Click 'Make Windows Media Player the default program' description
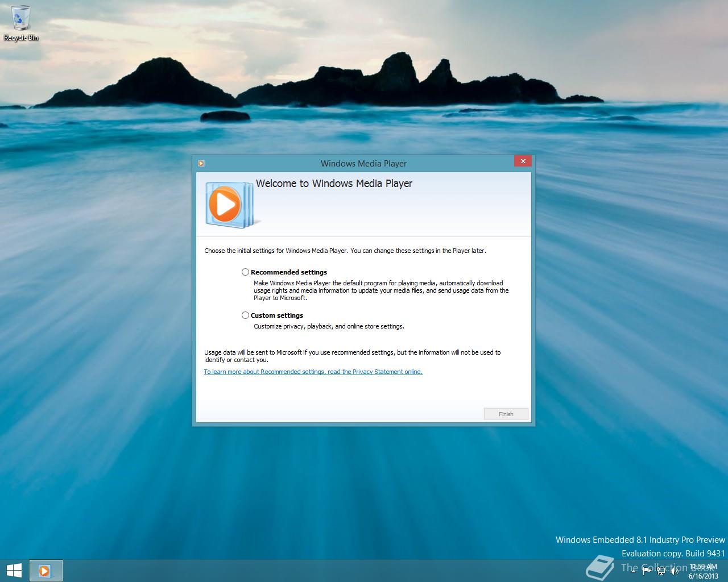This screenshot has width=728, height=582. click(381, 290)
